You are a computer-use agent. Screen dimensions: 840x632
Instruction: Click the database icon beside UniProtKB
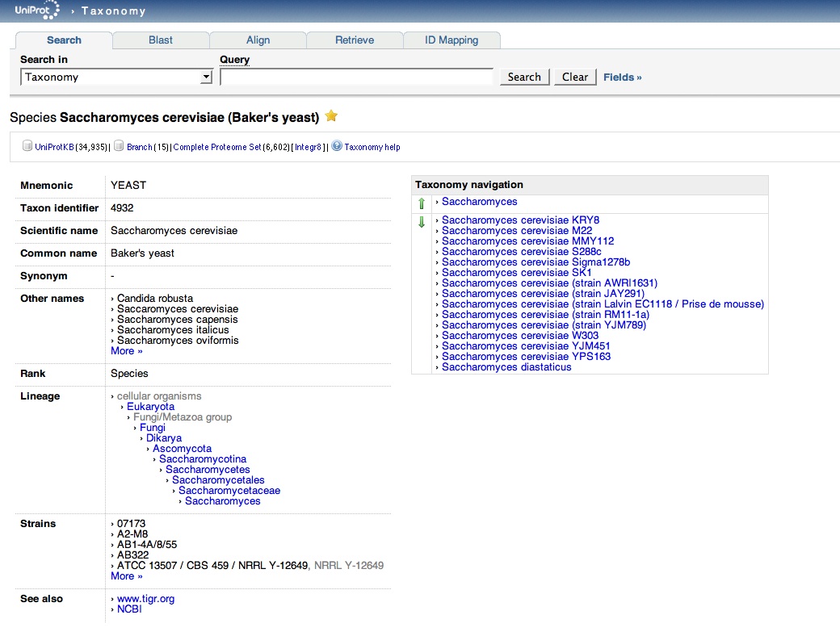click(27, 146)
